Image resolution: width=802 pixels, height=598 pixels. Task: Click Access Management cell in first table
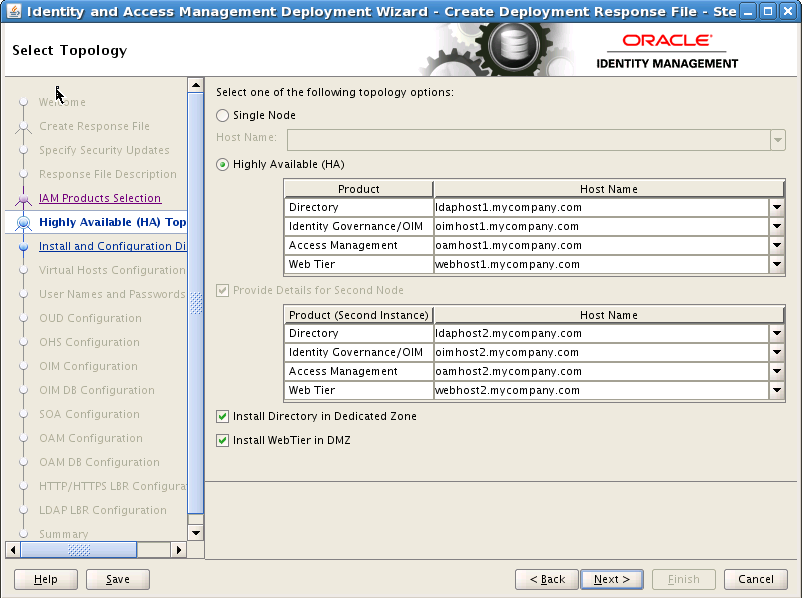[x=359, y=246]
